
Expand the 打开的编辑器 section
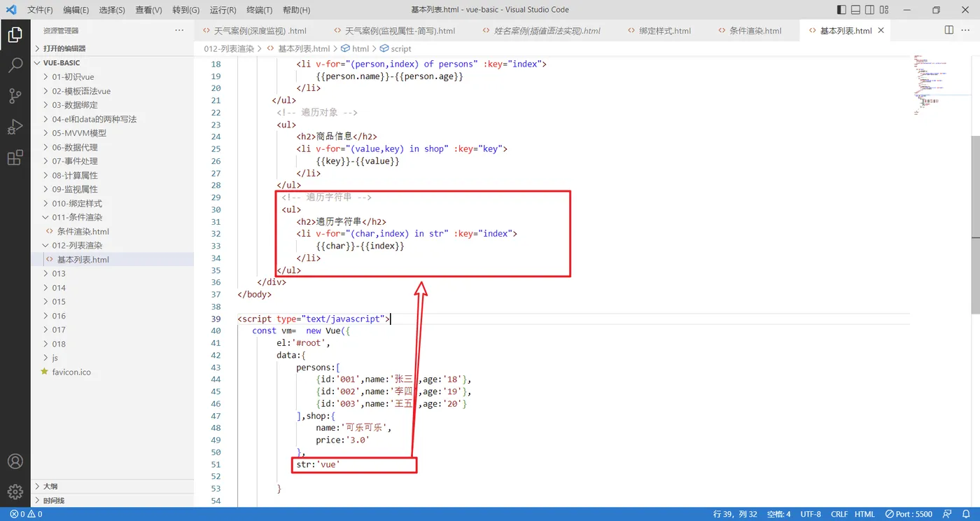(x=112, y=48)
